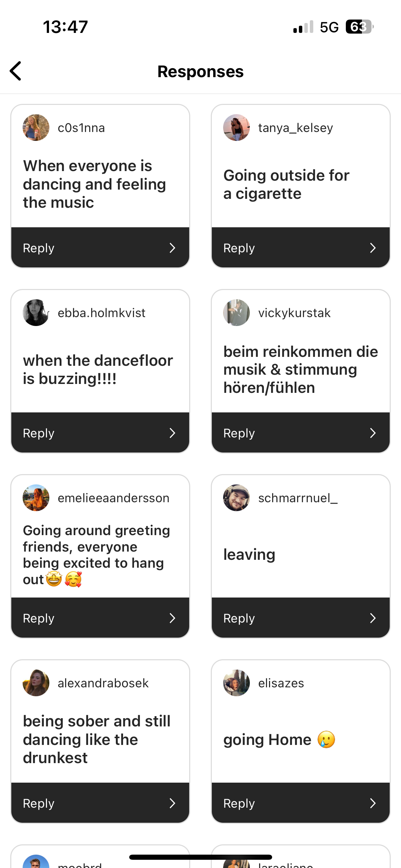This screenshot has width=401, height=868.
Task: Tap elisazes's profile picture
Action: [x=236, y=683]
